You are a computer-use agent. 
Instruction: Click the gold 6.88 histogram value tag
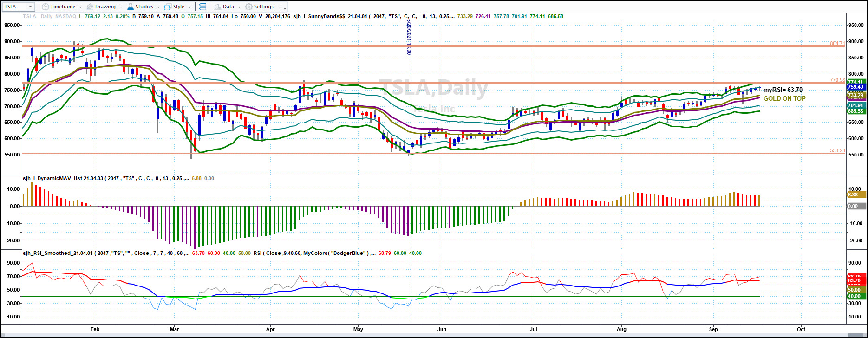(x=856, y=195)
